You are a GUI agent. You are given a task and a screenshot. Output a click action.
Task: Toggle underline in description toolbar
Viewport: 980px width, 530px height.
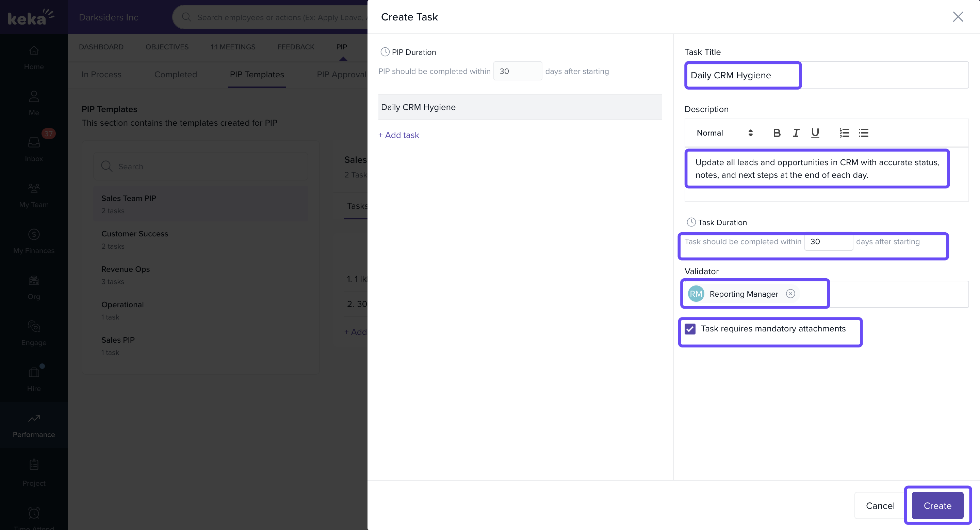tap(815, 133)
